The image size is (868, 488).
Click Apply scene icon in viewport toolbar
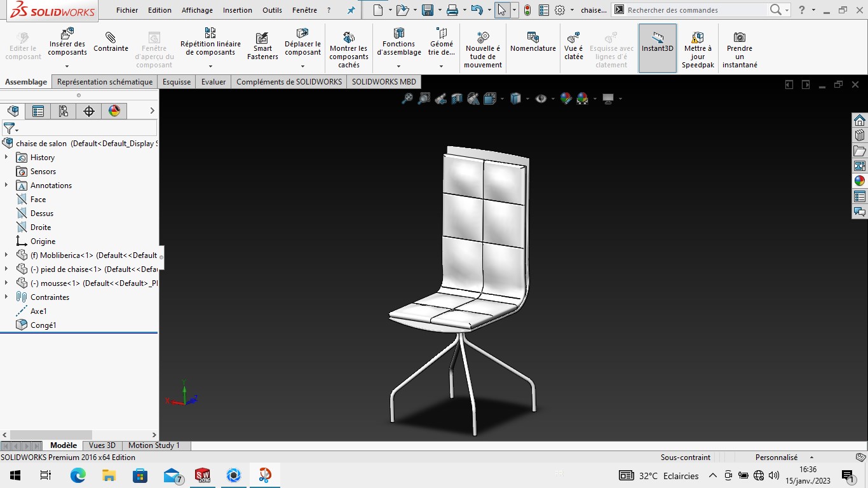coord(582,98)
